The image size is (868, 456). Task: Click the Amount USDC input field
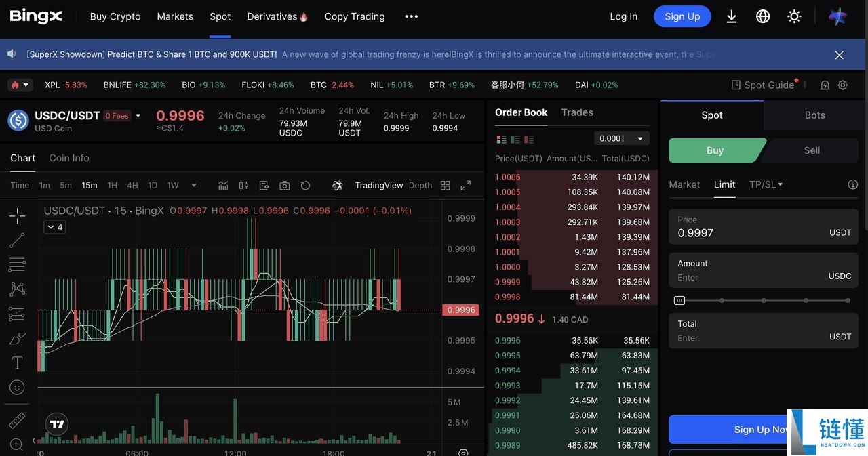click(x=764, y=270)
